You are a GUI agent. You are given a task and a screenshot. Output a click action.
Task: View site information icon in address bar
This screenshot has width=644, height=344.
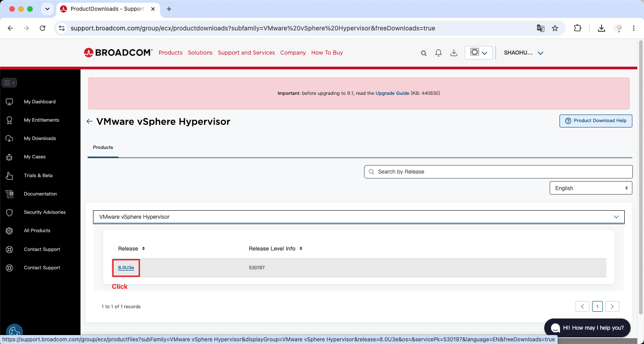click(x=62, y=28)
